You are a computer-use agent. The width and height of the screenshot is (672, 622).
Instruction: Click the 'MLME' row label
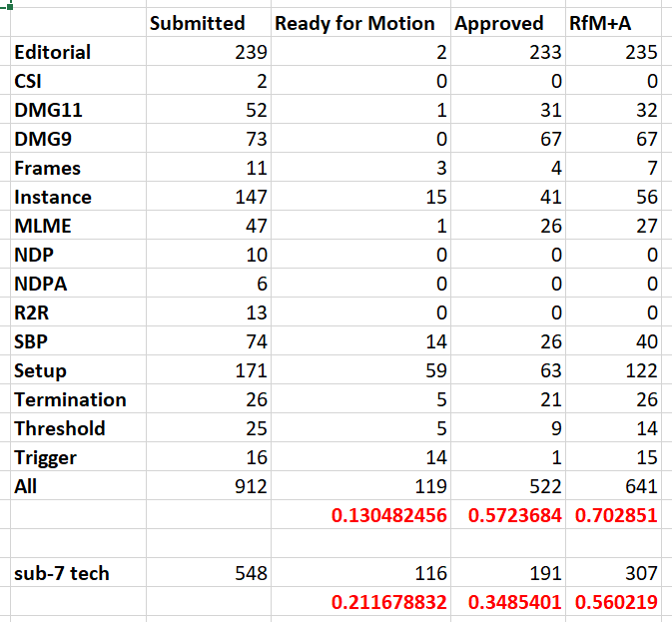79,225
